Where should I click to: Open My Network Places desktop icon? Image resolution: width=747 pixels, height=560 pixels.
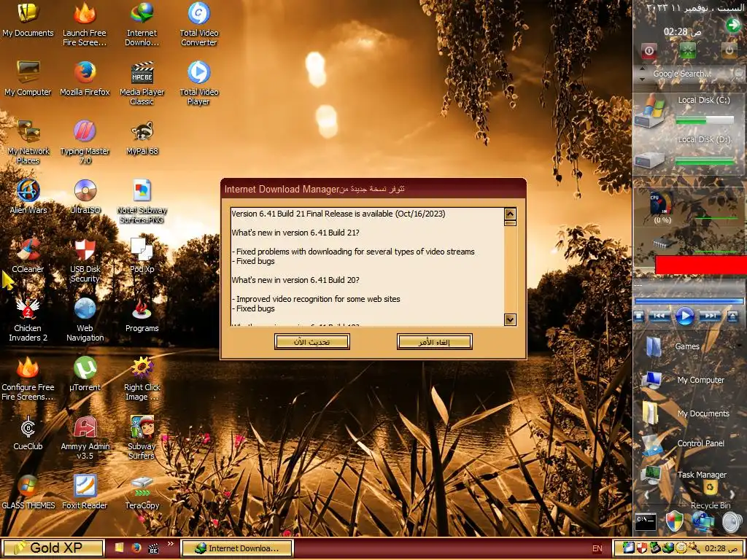[x=28, y=143]
